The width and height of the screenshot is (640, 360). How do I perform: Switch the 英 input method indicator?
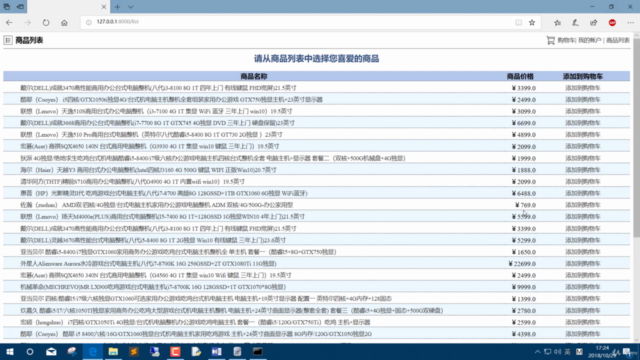pyautogui.click(x=567, y=352)
